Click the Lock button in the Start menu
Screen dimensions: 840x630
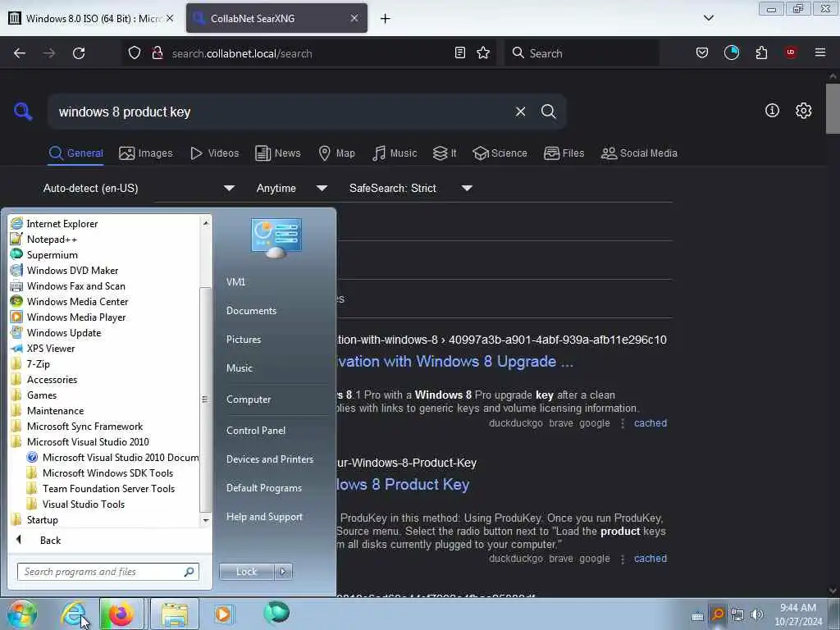(x=246, y=572)
